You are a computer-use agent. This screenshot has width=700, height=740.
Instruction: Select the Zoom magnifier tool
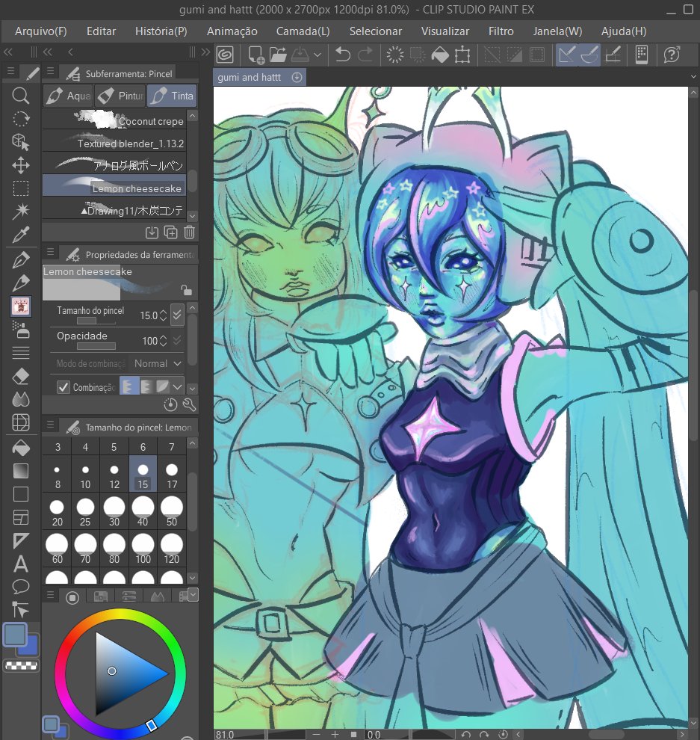point(20,96)
